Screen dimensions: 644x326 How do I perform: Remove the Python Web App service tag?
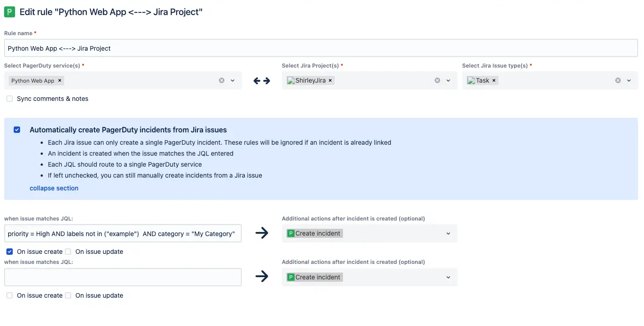click(x=59, y=80)
